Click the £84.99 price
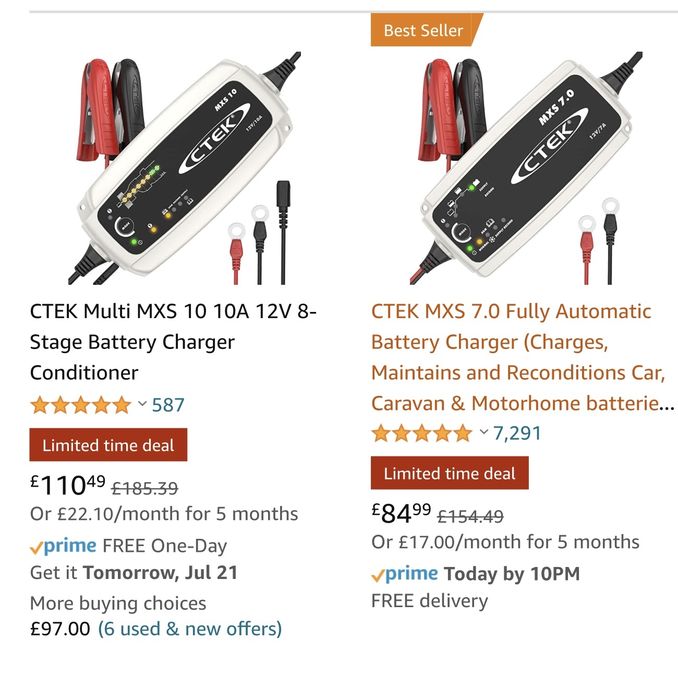678x700 pixels. [x=401, y=513]
